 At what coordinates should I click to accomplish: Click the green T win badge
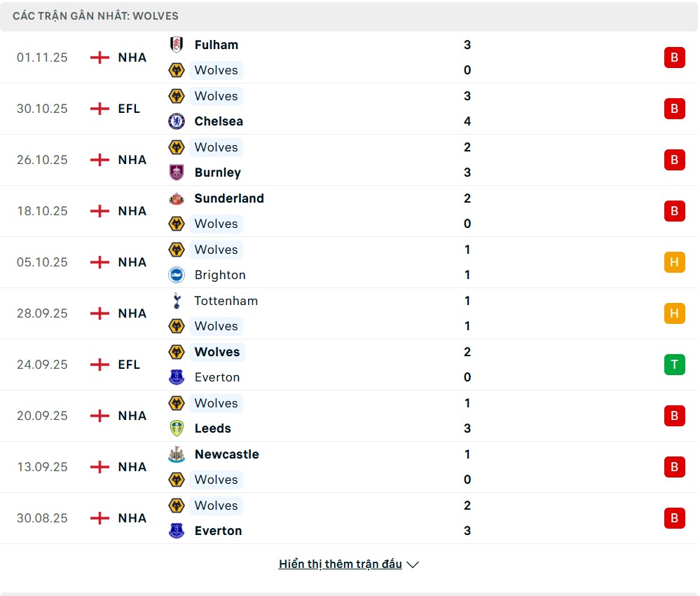(674, 365)
